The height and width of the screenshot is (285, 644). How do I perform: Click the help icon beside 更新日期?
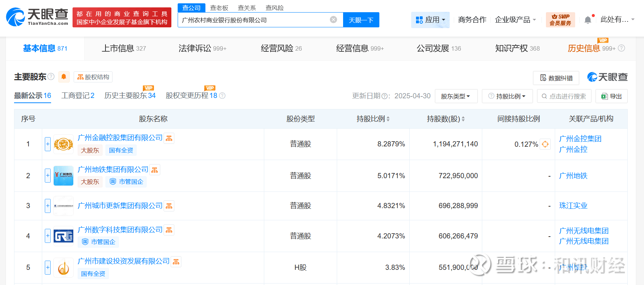click(385, 96)
